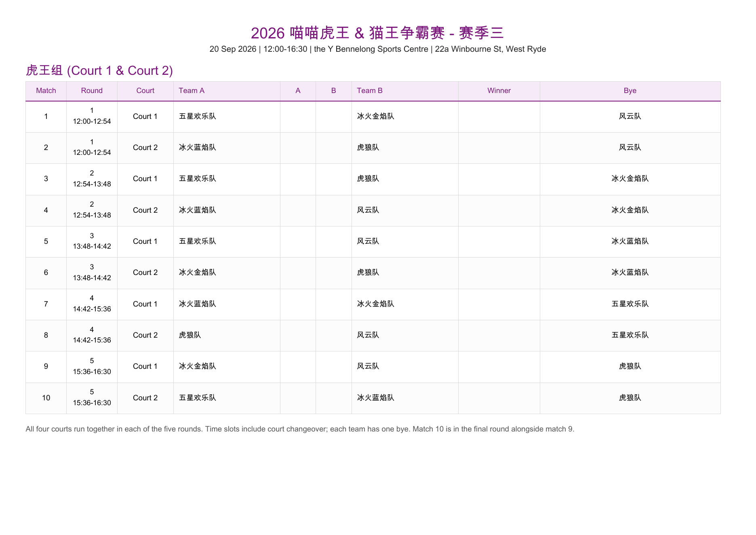Click Court 2 cell in match 8
Screen dimensions: 756x535
click(145, 335)
